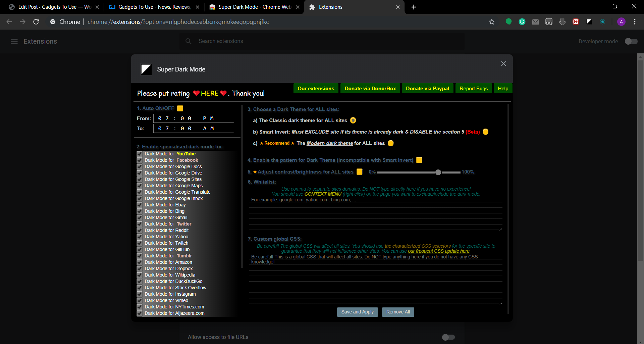Toggle the dark theme pattern checkbox
The image size is (644, 344).
coord(419,160)
